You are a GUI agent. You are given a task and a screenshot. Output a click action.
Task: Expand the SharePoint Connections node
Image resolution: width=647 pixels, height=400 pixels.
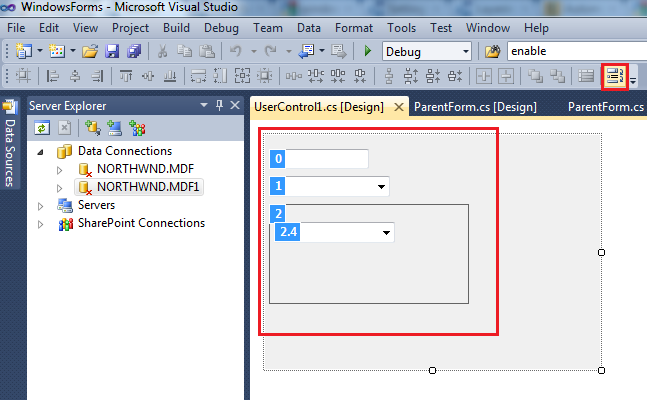tap(40, 224)
